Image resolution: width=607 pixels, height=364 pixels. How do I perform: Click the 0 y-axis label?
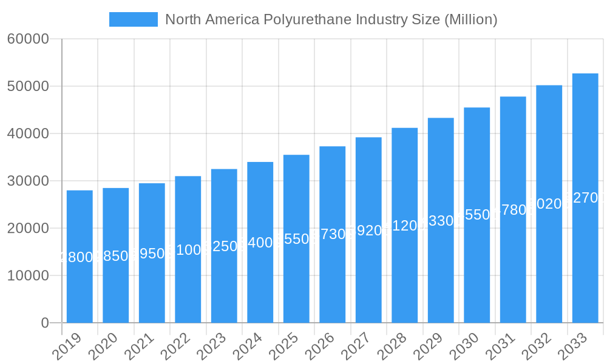point(44,322)
